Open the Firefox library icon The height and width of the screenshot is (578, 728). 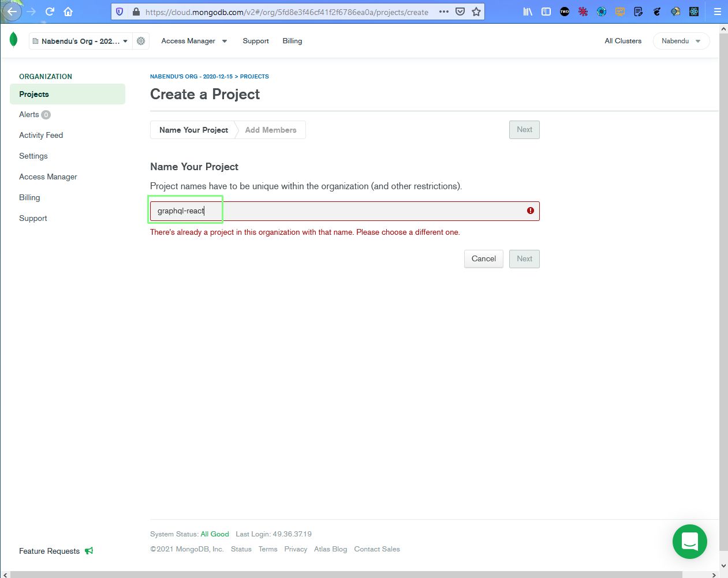[x=528, y=12]
